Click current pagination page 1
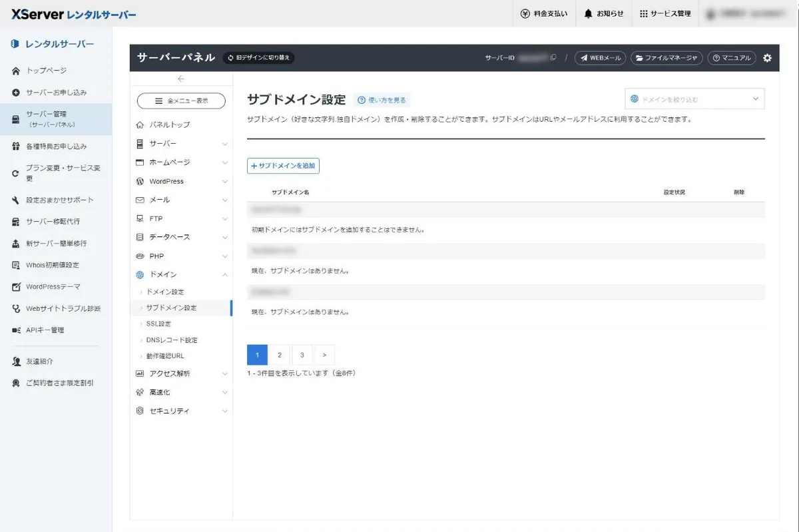The width and height of the screenshot is (799, 532). click(x=257, y=355)
